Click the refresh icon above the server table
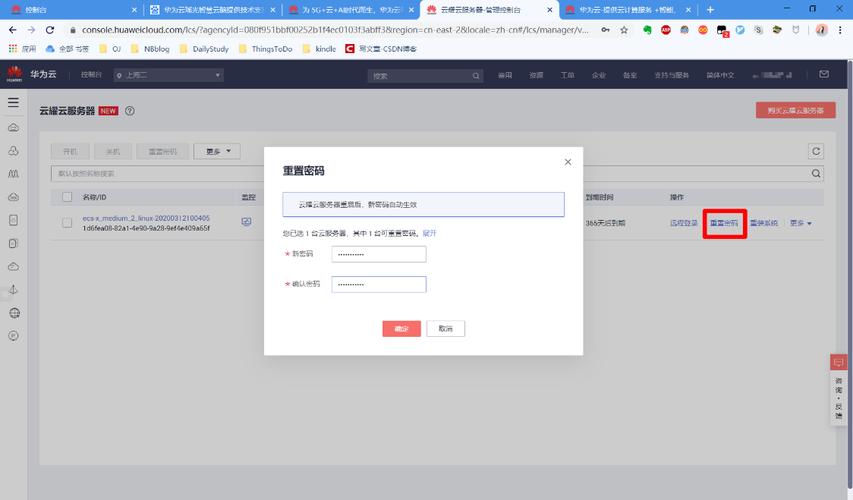 pyautogui.click(x=815, y=151)
